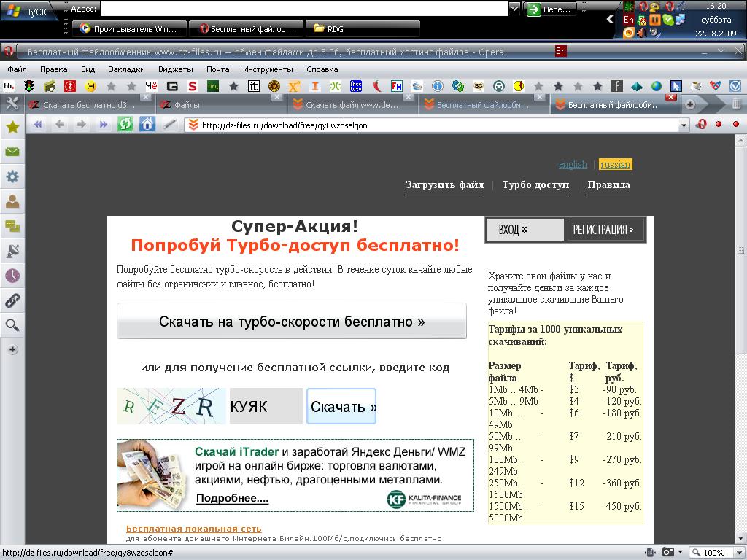Click the Турбо доступ link

pyautogui.click(x=535, y=185)
